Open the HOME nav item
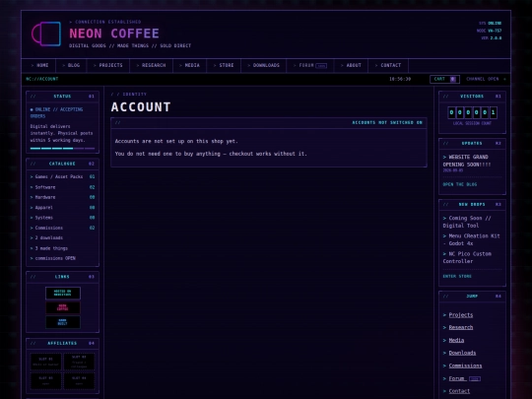Screen dimensions: 532x399 click(39, 65)
